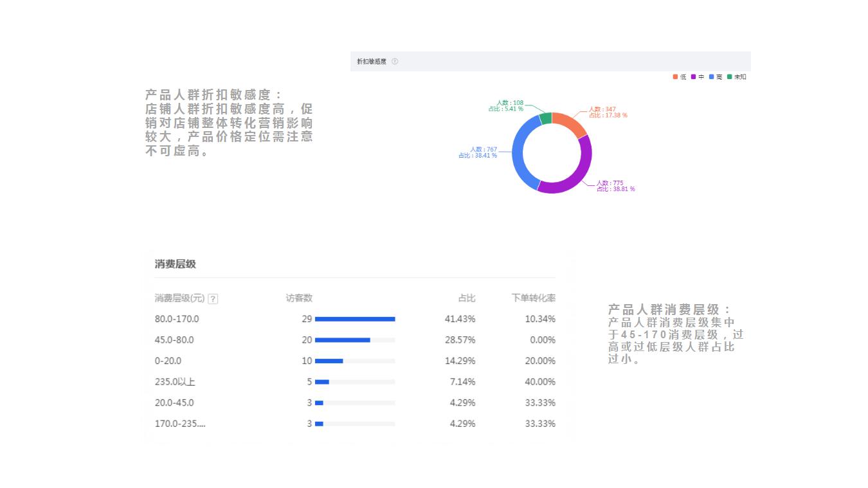Select the green donut segment labeled 5.41%

click(x=546, y=118)
